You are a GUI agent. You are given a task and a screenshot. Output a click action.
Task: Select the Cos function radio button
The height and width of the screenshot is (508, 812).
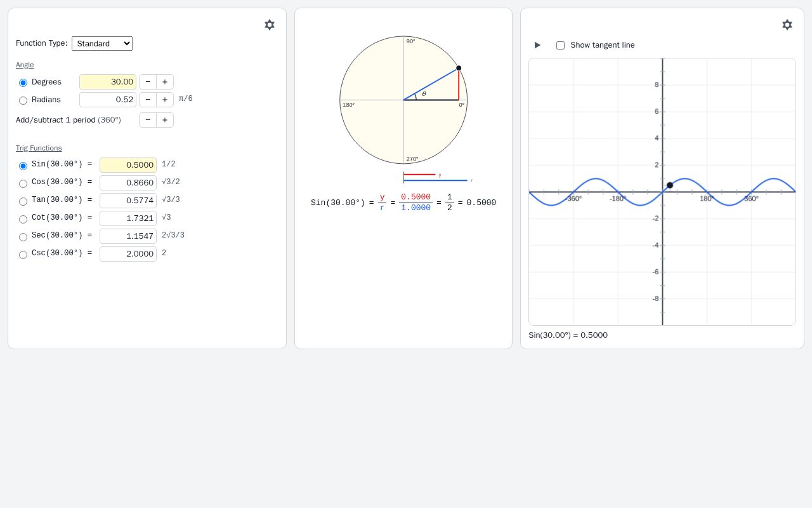(23, 184)
